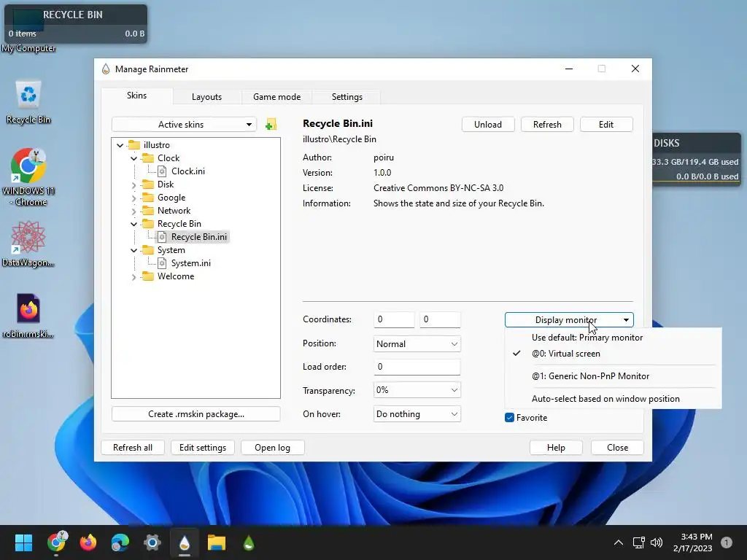Open the notification count badge
Viewport: 747px width, 560px height.
pos(727,542)
